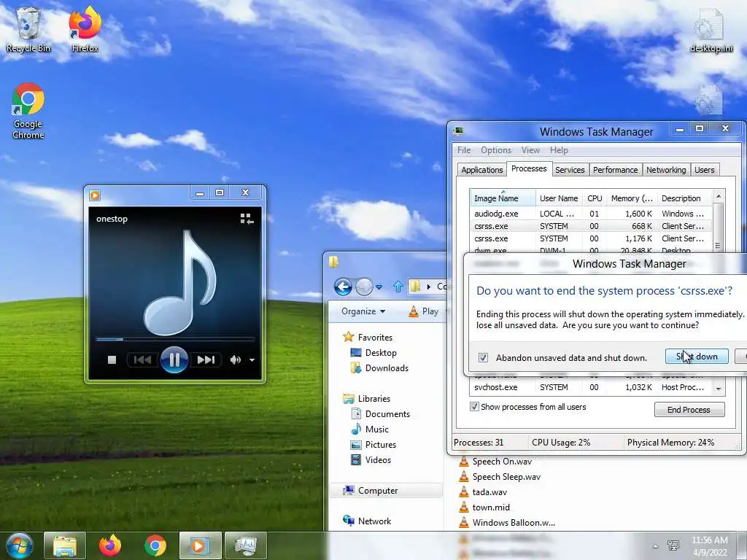This screenshot has width=747, height=560.
Task: Pause the onestop track
Action: 174,359
